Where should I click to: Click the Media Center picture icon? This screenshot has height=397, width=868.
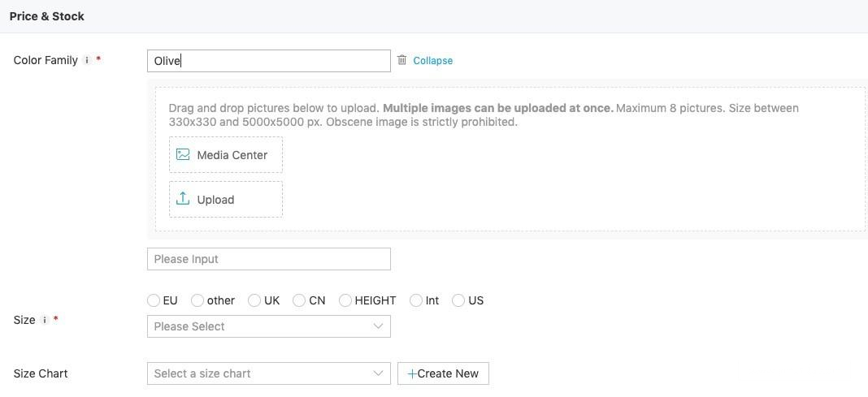click(183, 154)
